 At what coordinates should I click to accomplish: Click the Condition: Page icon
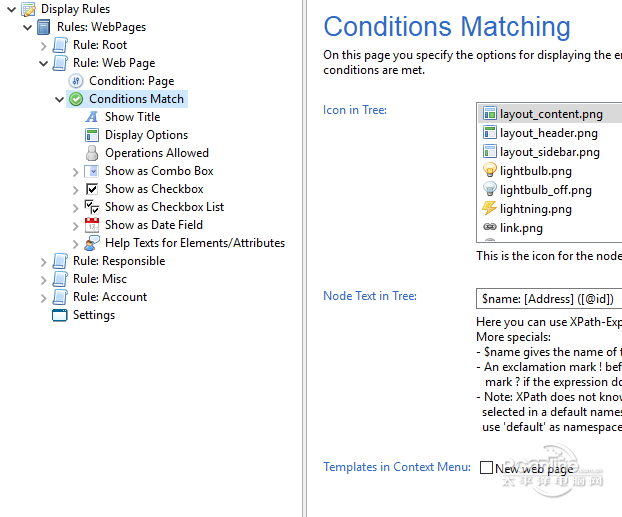(x=76, y=81)
